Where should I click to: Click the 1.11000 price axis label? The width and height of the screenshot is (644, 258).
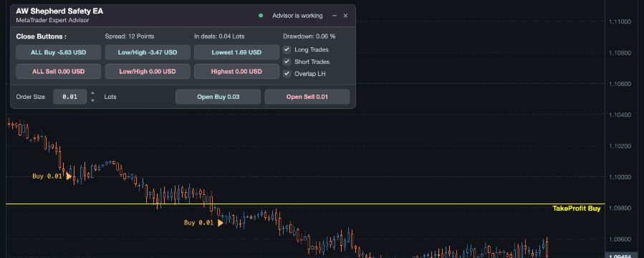(x=620, y=21)
